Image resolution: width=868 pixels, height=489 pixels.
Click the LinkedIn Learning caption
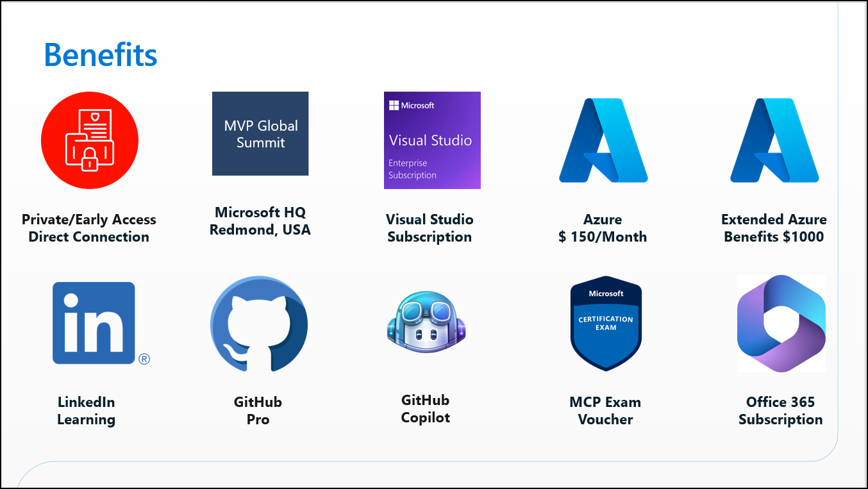87,411
